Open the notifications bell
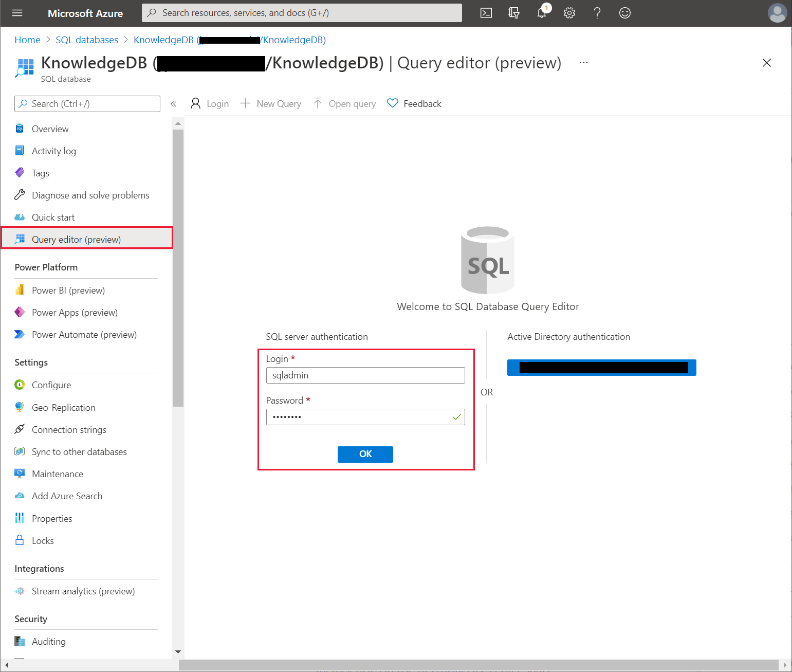The image size is (792, 672). (542, 13)
